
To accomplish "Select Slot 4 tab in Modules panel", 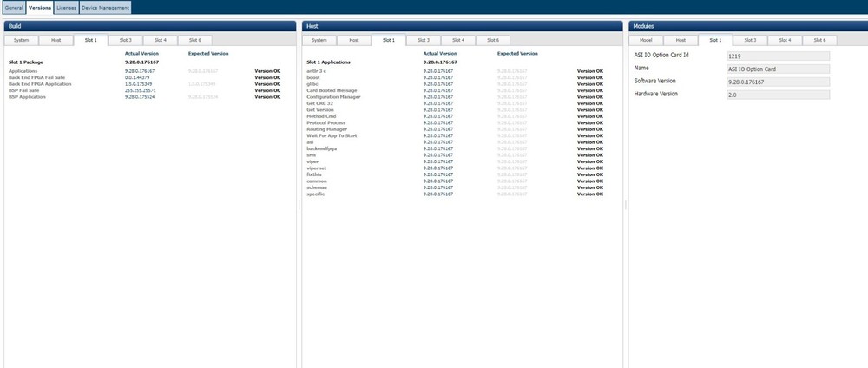I will click(785, 40).
